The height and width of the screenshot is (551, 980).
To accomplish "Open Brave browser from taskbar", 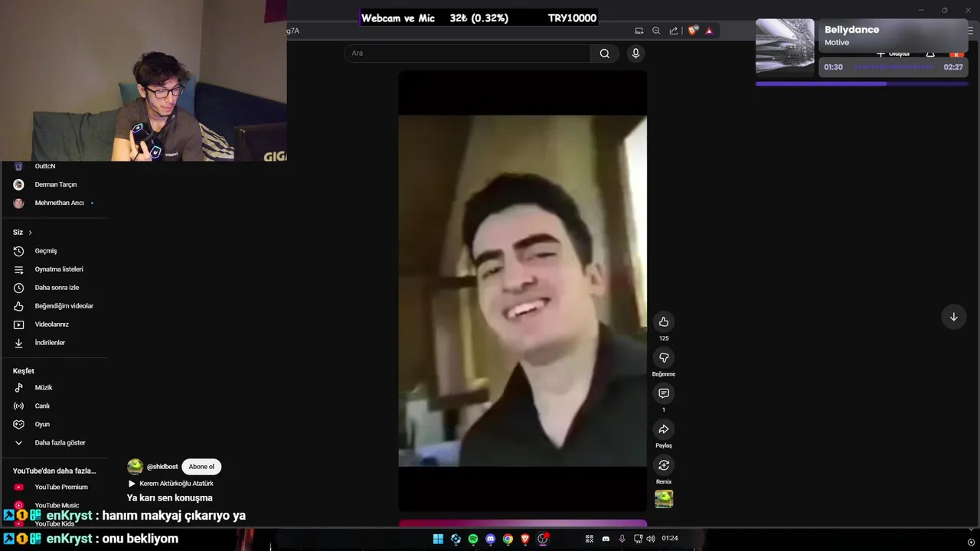I will [x=525, y=539].
